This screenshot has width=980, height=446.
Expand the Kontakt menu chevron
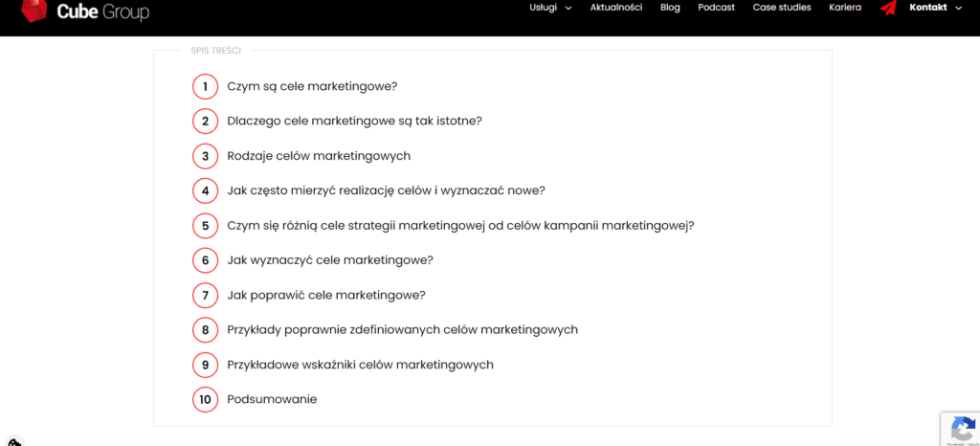point(959,8)
